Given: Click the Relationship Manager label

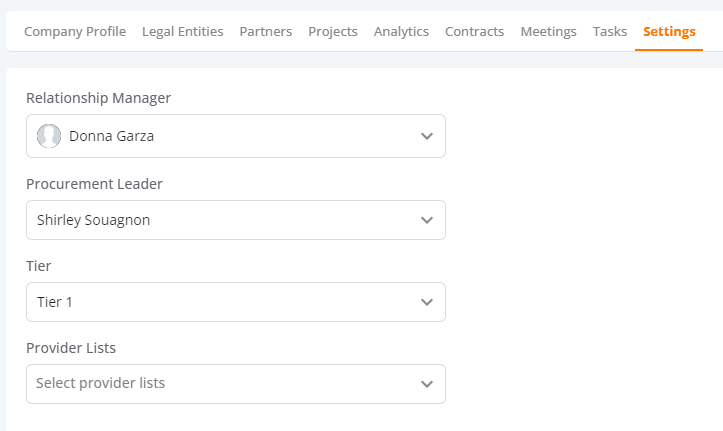Looking at the screenshot, I should [x=98, y=98].
